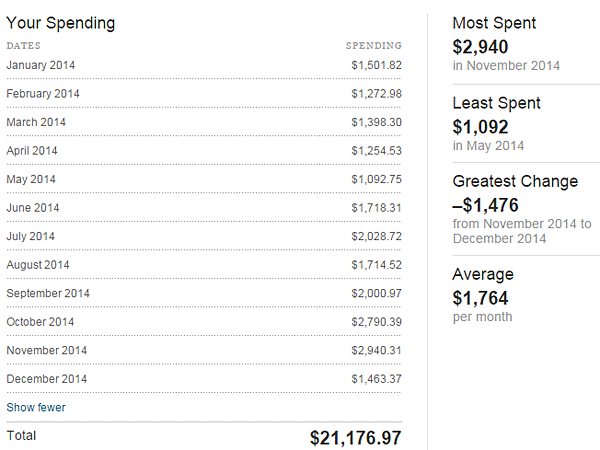600x450 pixels.
Task: Open the February 2014 row
Action: pos(204,94)
